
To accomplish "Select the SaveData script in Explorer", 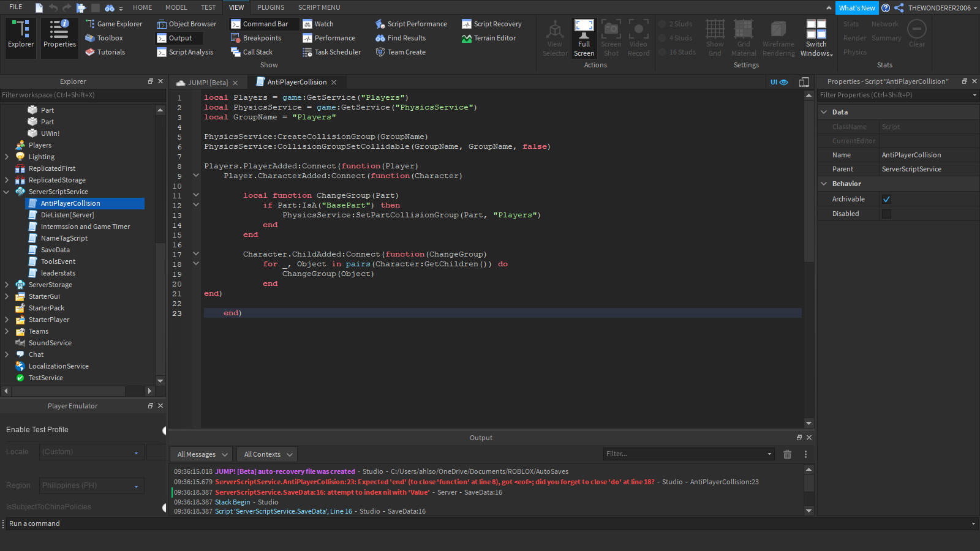I will (55, 250).
